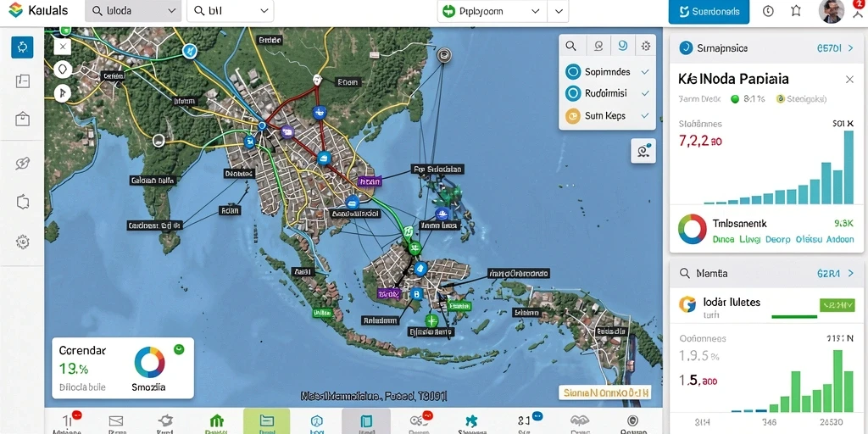The height and width of the screenshot is (434, 868).
Task: Toggle the Sopimndes layer checkmark
Action: 644,72
